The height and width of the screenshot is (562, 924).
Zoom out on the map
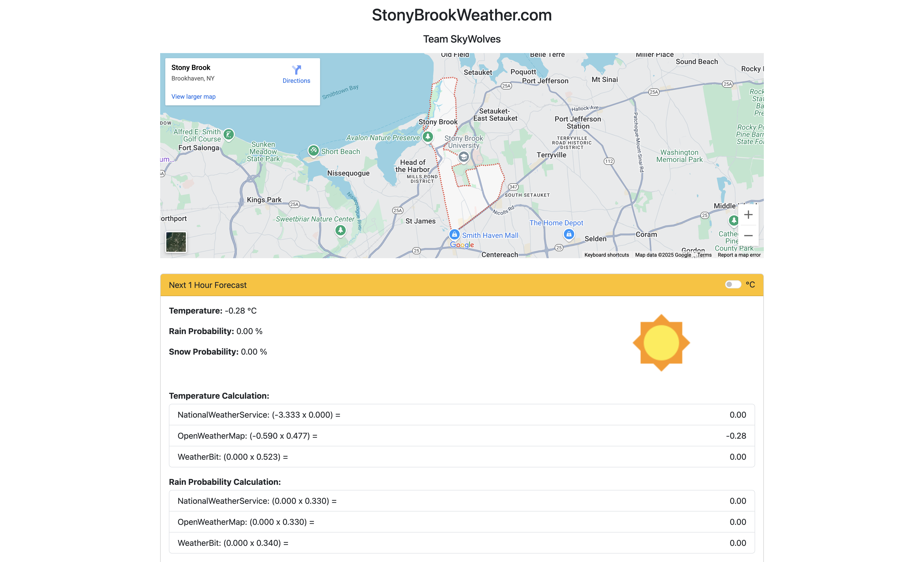748,236
